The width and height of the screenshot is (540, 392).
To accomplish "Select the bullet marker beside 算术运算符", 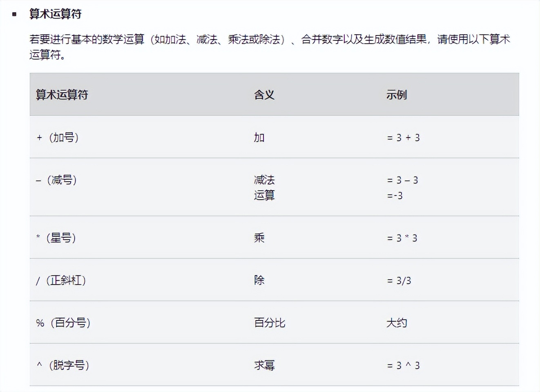I will [x=14, y=14].
